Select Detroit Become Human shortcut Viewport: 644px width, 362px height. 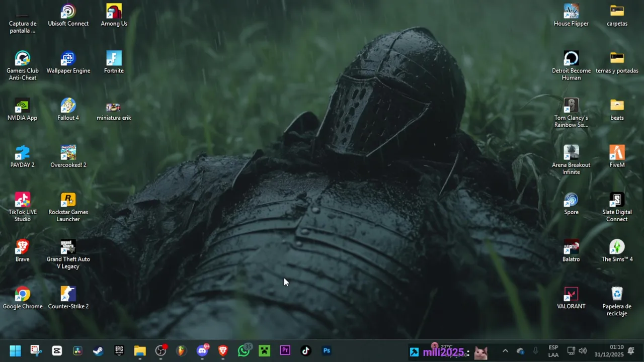tap(571, 66)
